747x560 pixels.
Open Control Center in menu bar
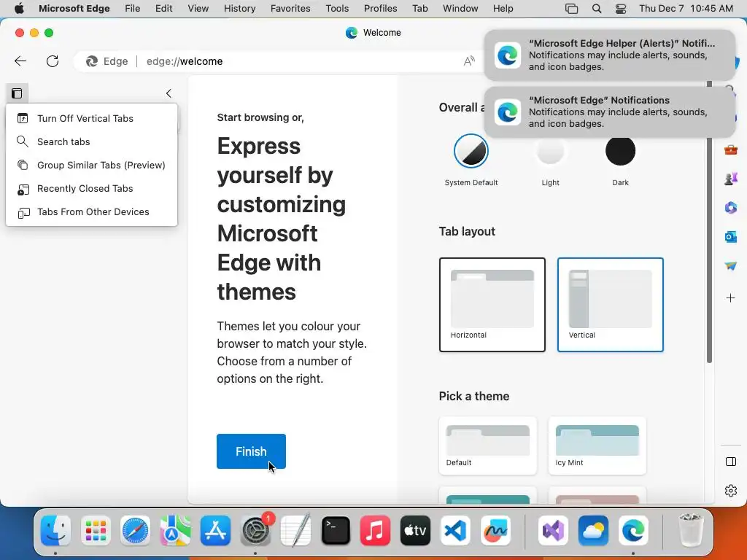coord(620,9)
